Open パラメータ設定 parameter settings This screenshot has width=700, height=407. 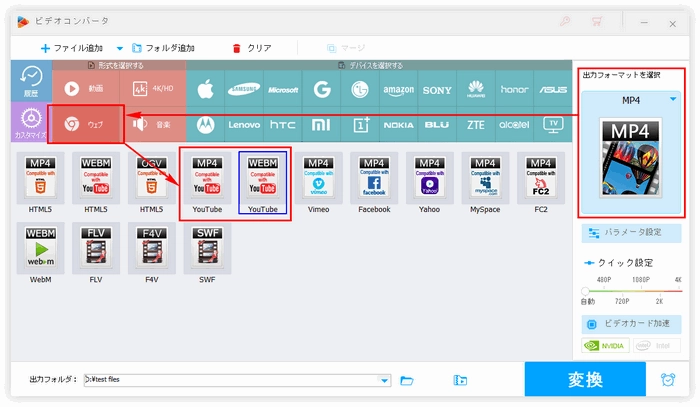point(631,232)
